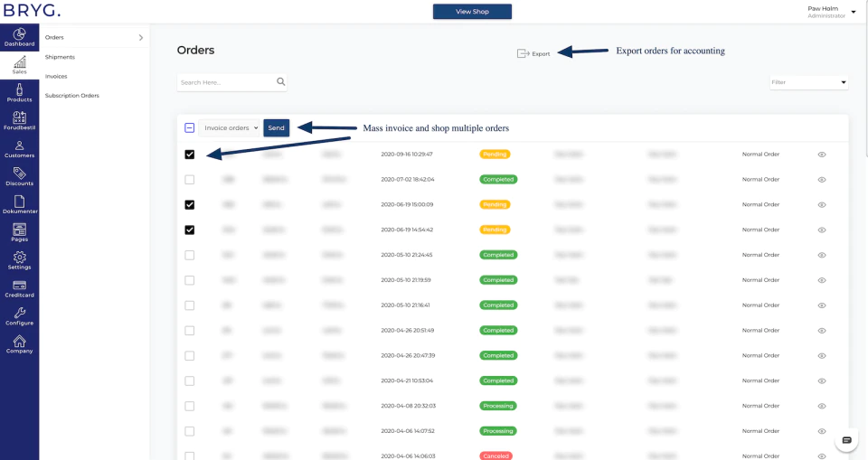Open the Invoice orders dropdown
Image resolution: width=868 pixels, height=460 pixels.
click(x=229, y=127)
